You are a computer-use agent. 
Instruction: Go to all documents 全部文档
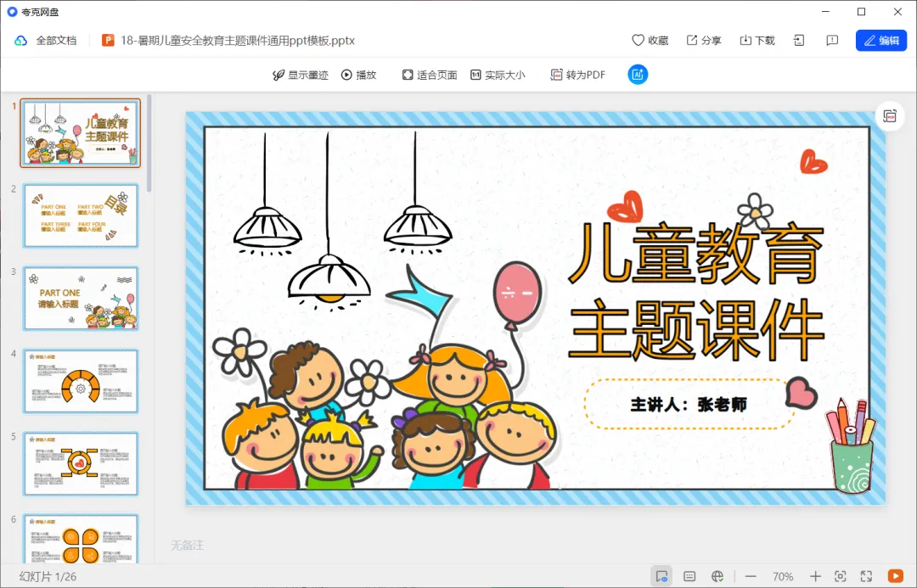[x=46, y=41]
